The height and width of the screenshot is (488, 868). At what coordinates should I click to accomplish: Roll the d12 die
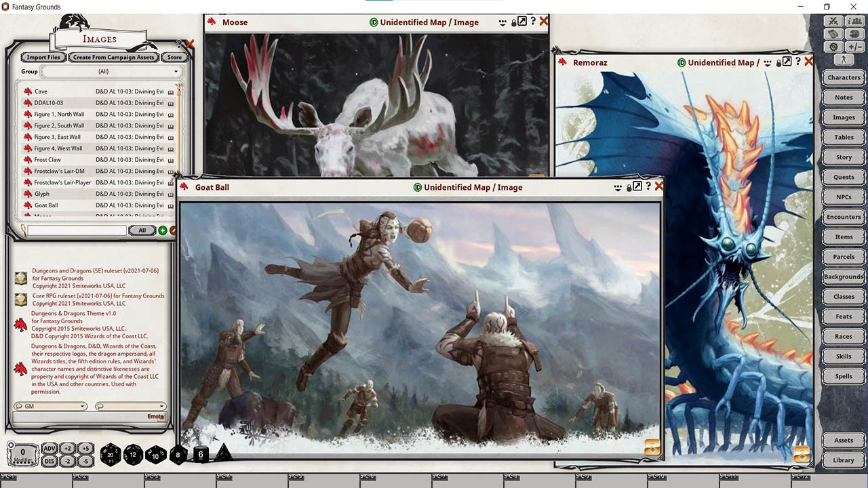[133, 454]
